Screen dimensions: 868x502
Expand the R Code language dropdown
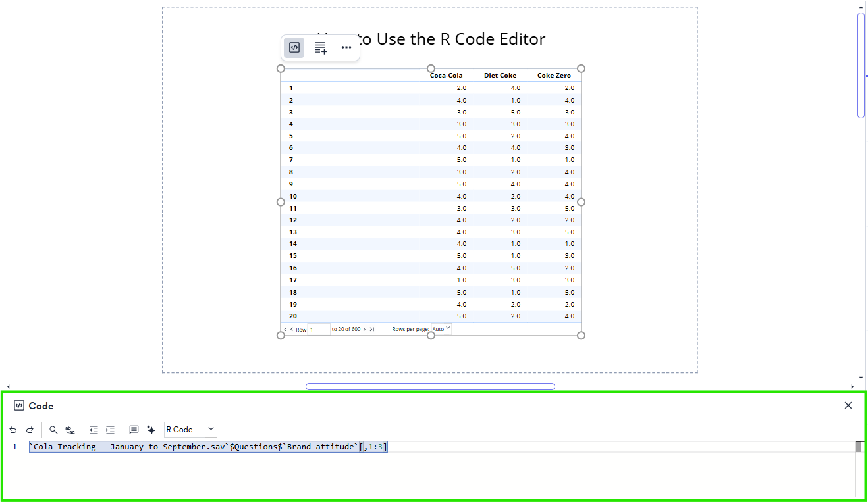click(x=190, y=430)
